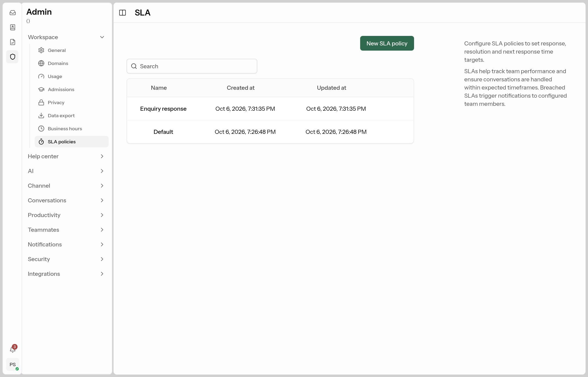Click the Business hours clock icon

[x=41, y=129]
